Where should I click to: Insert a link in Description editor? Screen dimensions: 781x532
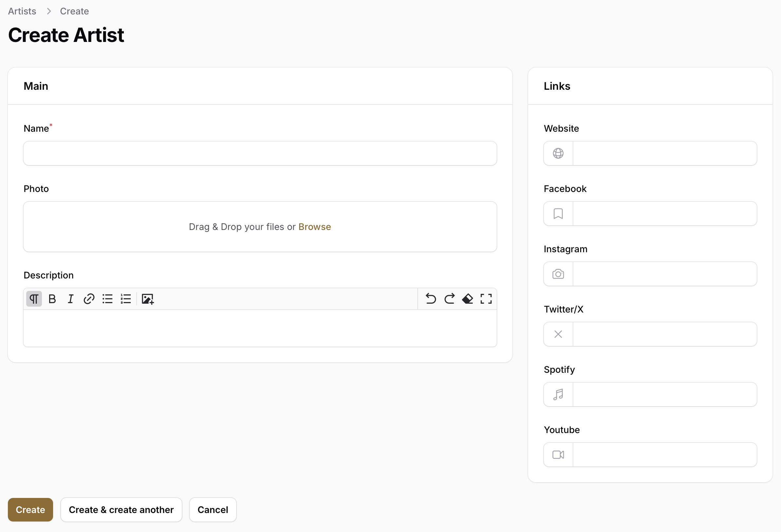point(89,299)
